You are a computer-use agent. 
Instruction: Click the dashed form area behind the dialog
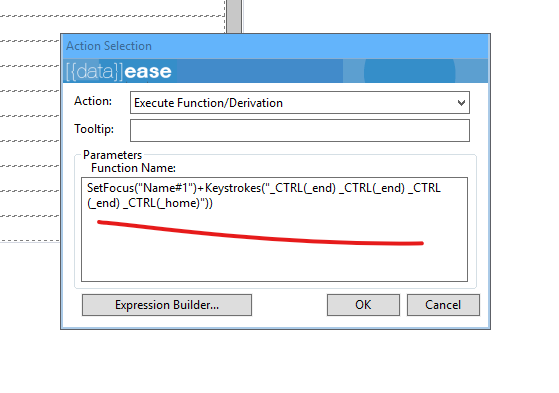30,128
